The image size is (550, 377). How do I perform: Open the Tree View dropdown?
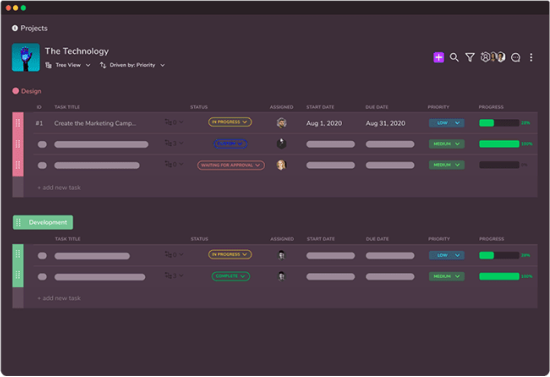click(68, 65)
